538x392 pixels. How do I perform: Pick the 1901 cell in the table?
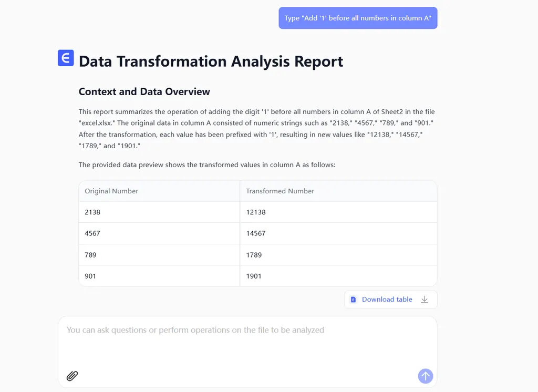pos(254,276)
